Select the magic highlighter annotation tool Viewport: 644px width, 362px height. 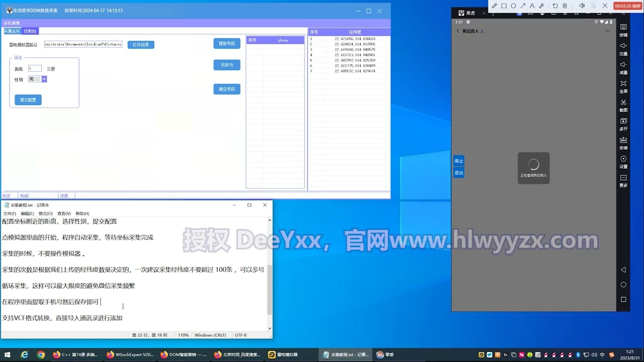[x=541, y=6]
